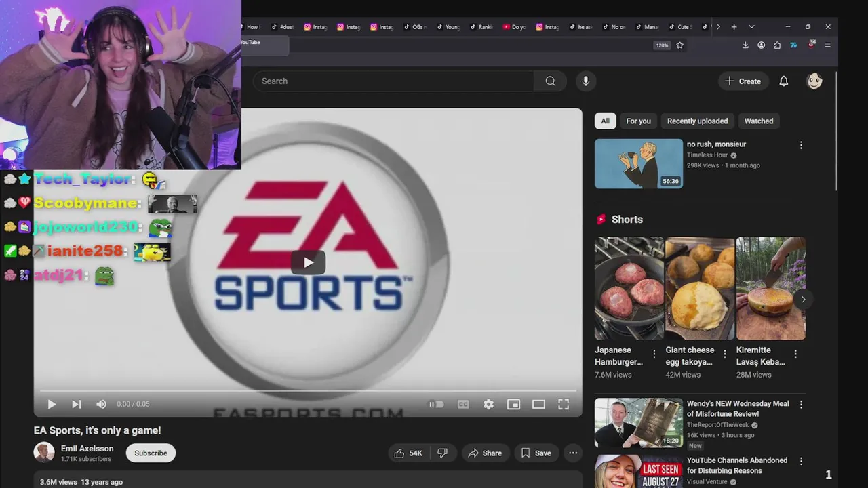Select the Watched filter chip

[x=759, y=121]
